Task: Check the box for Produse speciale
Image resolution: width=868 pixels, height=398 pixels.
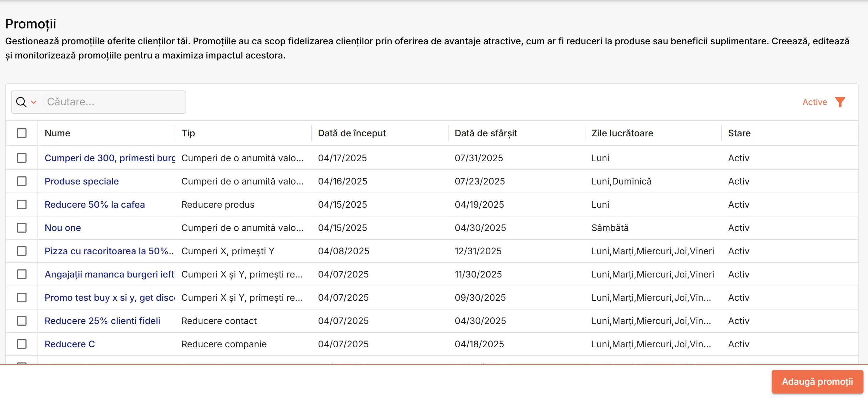Action: click(22, 181)
